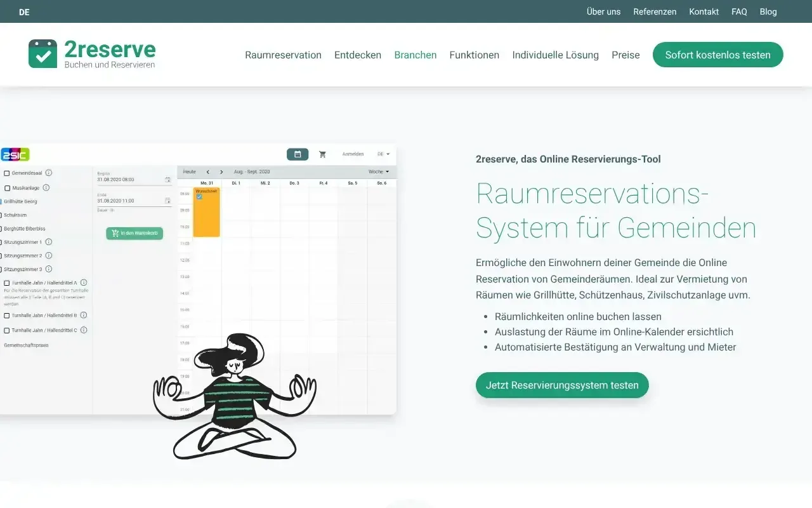The height and width of the screenshot is (508, 812).
Task: Check Turnhalle Jahn / Hallendrittel B
Action: click(x=7, y=316)
